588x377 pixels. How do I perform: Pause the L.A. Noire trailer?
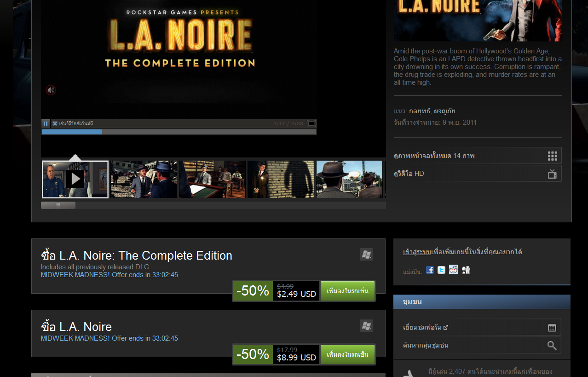tap(46, 123)
